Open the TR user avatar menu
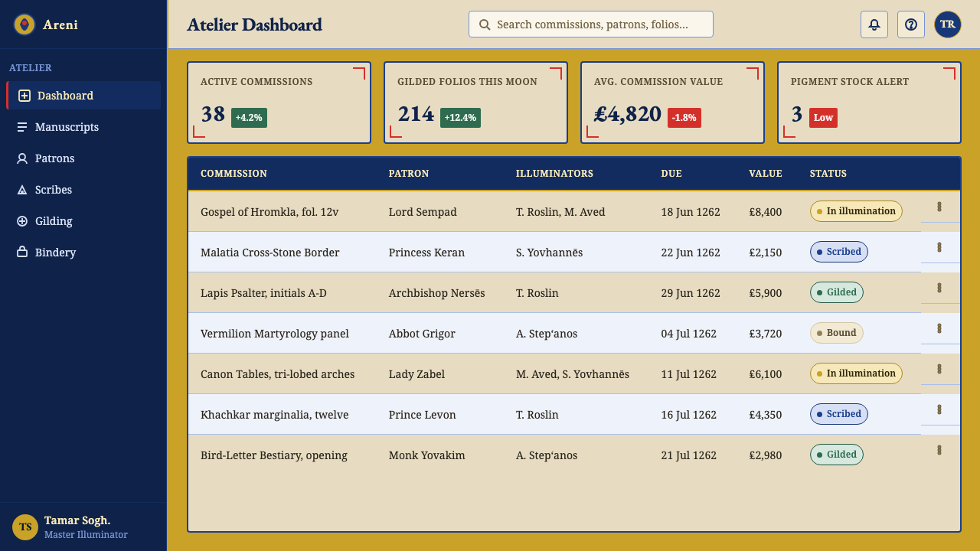This screenshot has height=551, width=980. pos(948,24)
